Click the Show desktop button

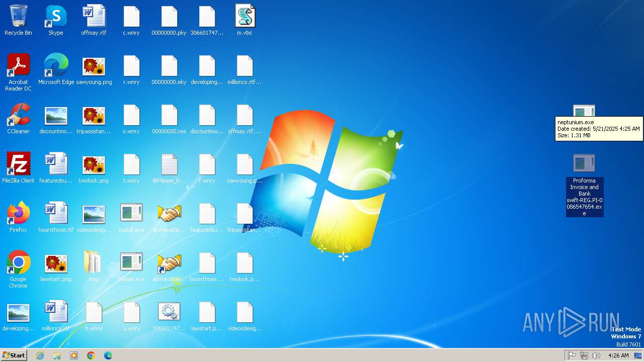[638, 355]
